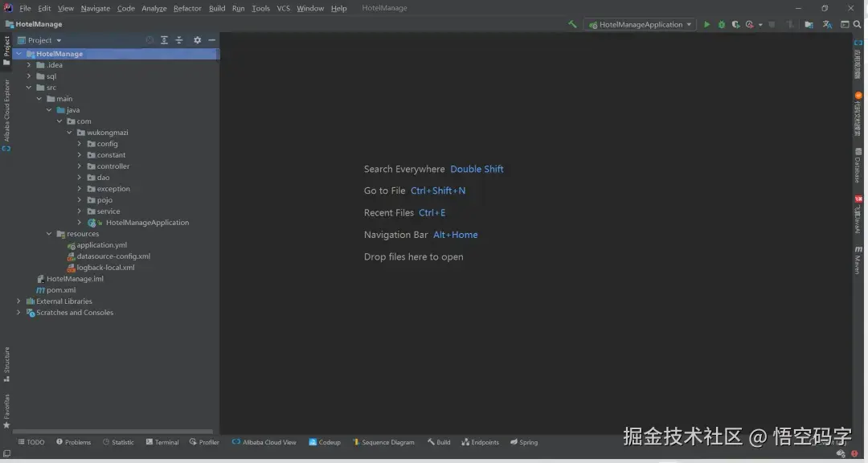
Task: Open the Profiler tool window tab
Action: point(204,442)
